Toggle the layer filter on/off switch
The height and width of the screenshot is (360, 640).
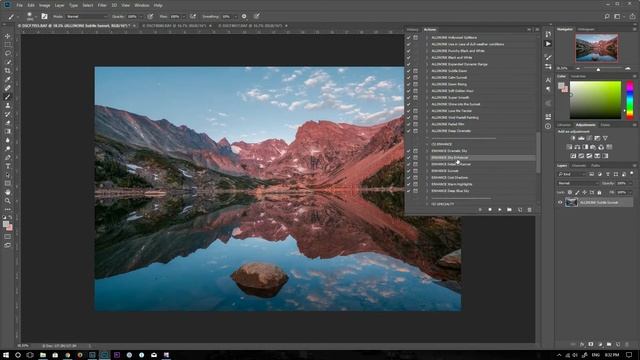point(632,174)
